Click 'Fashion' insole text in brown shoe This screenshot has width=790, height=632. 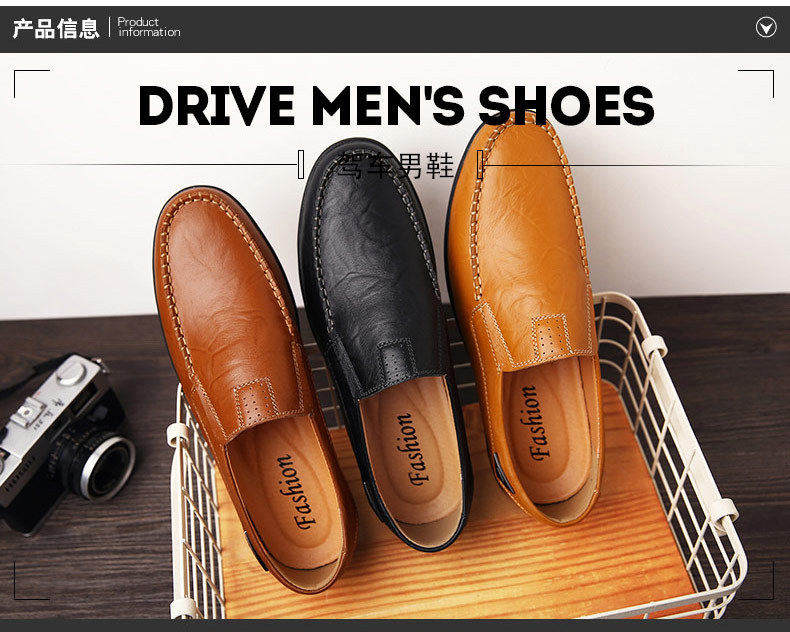click(x=298, y=492)
